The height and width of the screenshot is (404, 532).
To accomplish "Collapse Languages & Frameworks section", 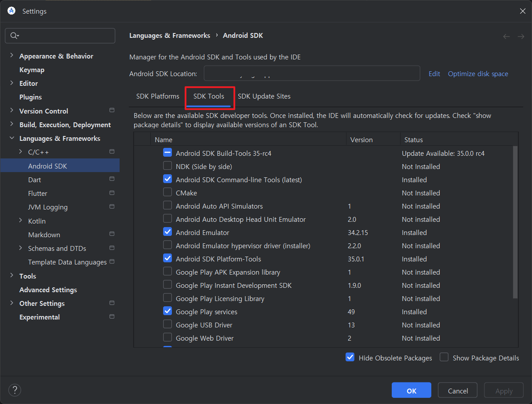I will click(11, 138).
